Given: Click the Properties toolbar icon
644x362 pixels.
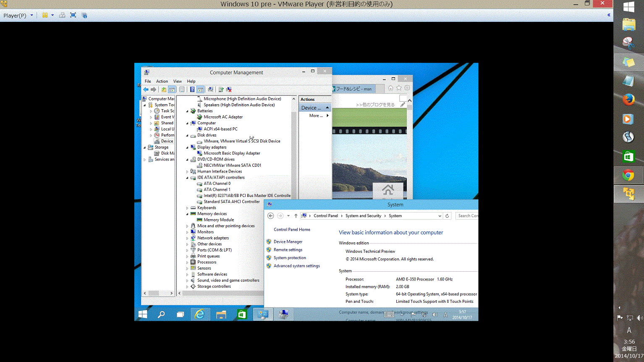Looking at the screenshot, I should pos(182,89).
